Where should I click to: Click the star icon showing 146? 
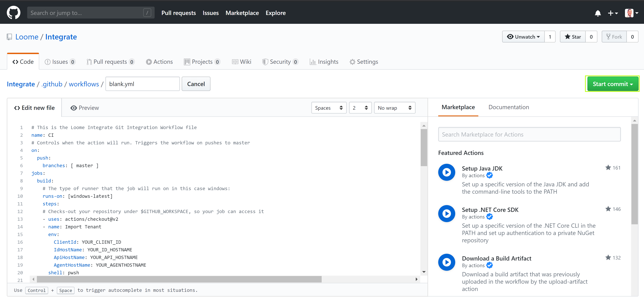608,209
